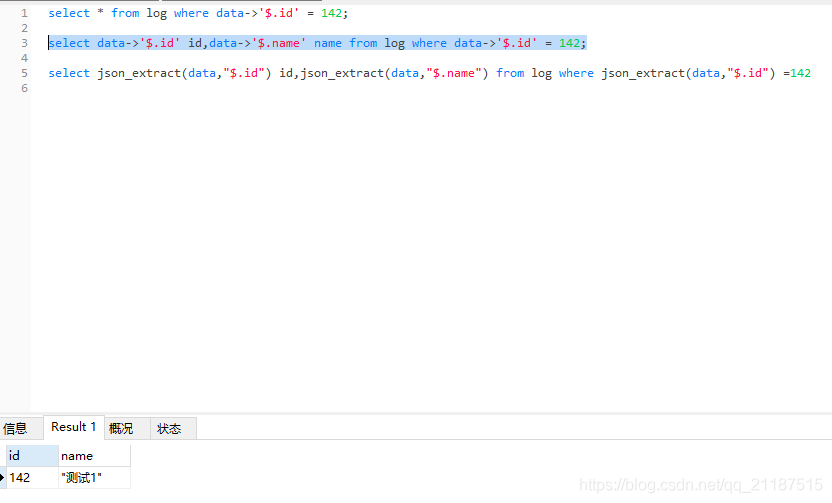Image resolution: width=832 pixels, height=503 pixels.
Task: Select the row indicator arrow for row 142
Action: (2, 478)
